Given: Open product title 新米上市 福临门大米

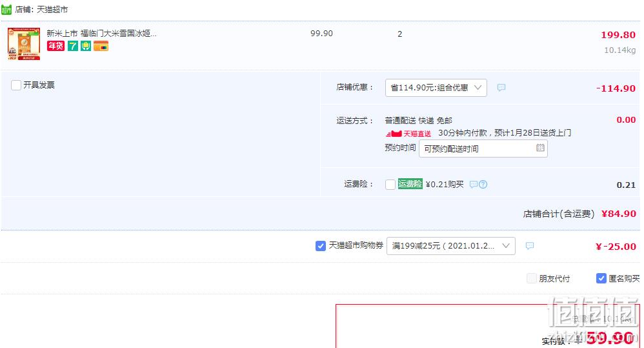Looking at the screenshot, I should (101, 34).
